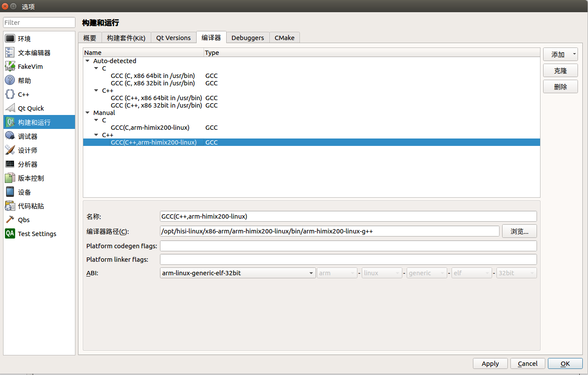The height and width of the screenshot is (375, 588).
Task: Collapse the Auto-detected compiler group
Action: 87,61
